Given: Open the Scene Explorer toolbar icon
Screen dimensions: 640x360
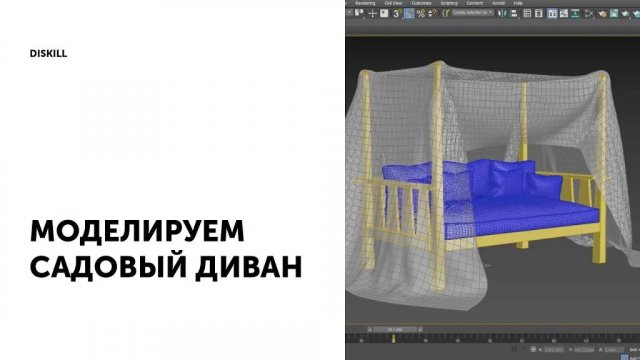Looking at the screenshot, I should [x=527, y=13].
